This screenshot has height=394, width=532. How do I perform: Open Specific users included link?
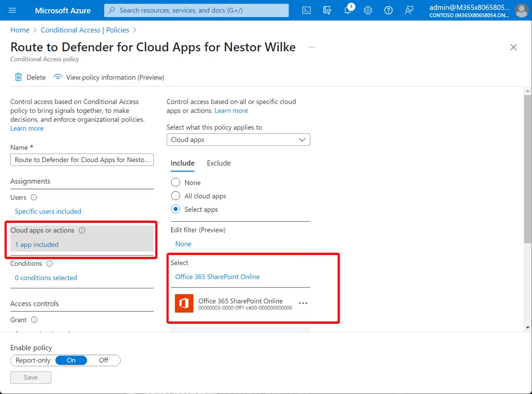tap(48, 211)
